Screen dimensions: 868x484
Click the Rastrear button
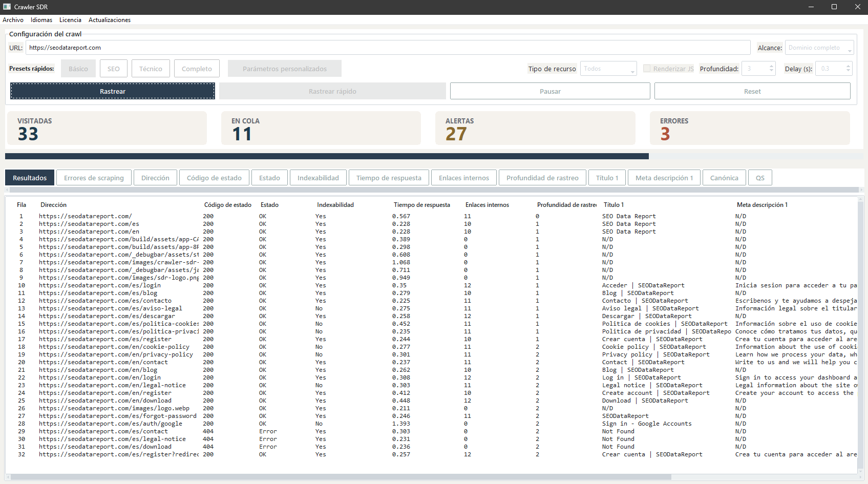point(112,91)
